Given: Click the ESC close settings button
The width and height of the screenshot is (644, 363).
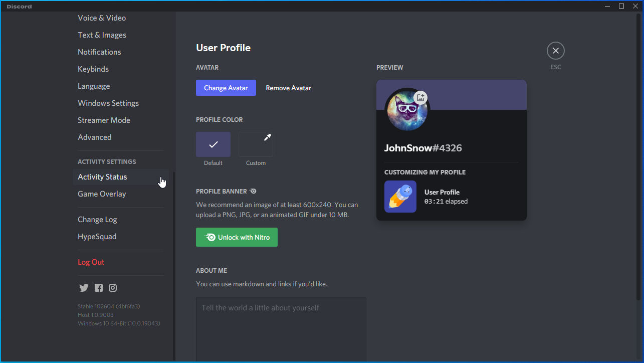Looking at the screenshot, I should (555, 51).
